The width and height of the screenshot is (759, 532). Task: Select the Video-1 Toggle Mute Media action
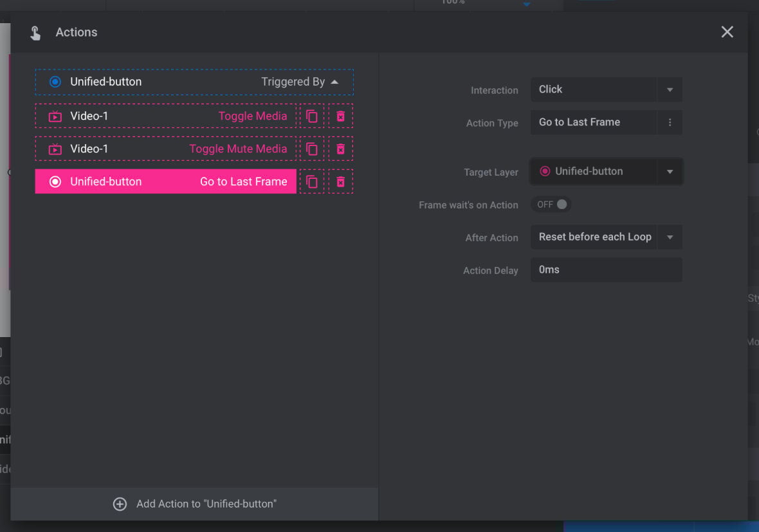point(165,149)
